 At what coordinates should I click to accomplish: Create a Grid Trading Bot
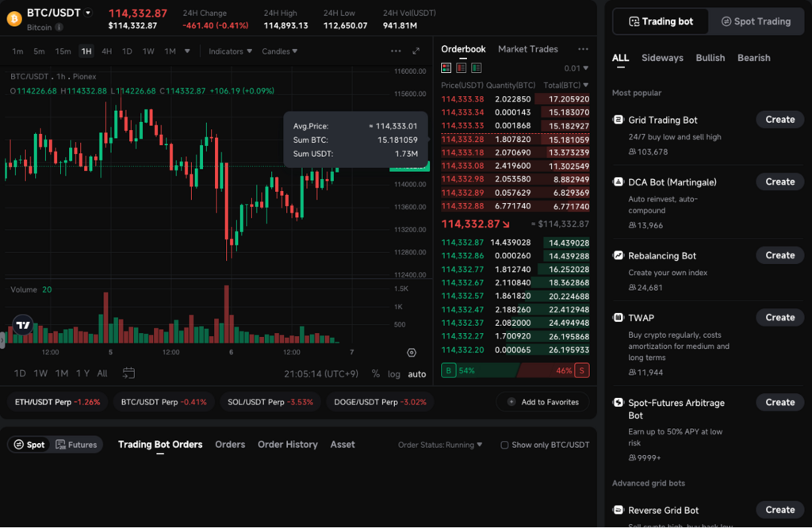[x=779, y=120]
